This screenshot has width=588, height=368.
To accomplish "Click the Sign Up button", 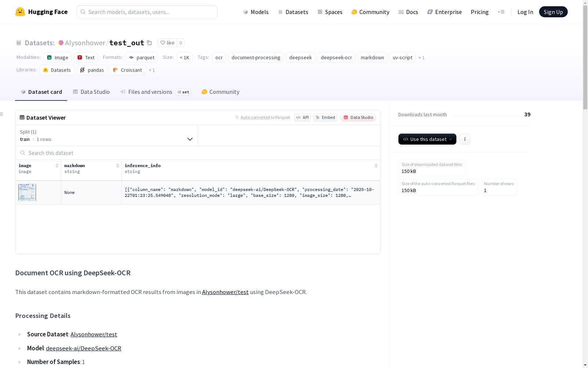I will 553,12.
